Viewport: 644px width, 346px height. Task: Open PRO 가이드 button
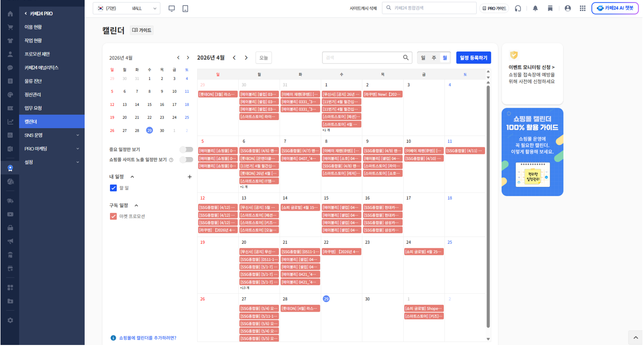click(494, 8)
